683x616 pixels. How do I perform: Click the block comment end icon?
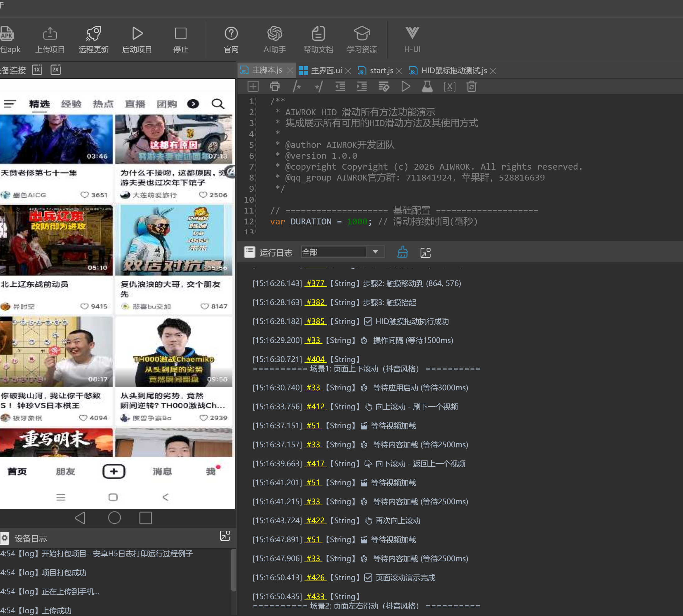(318, 87)
